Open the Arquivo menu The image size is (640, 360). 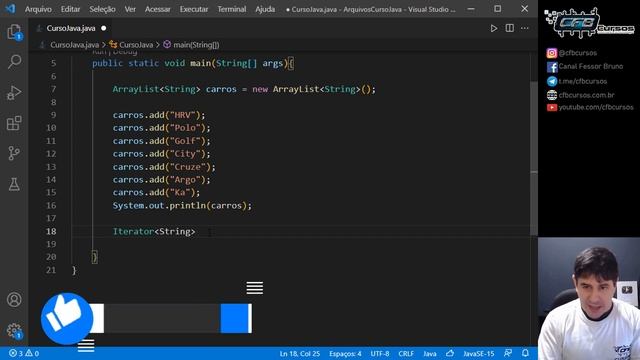(38, 9)
